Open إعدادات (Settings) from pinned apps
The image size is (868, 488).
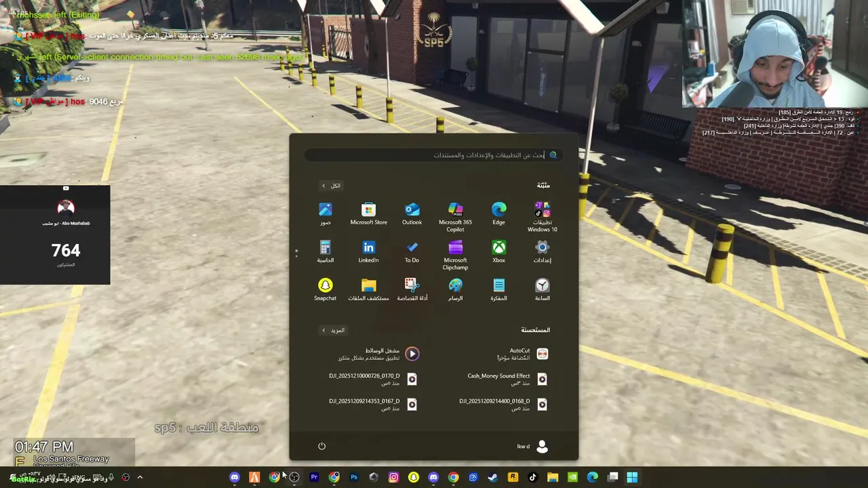tap(542, 251)
